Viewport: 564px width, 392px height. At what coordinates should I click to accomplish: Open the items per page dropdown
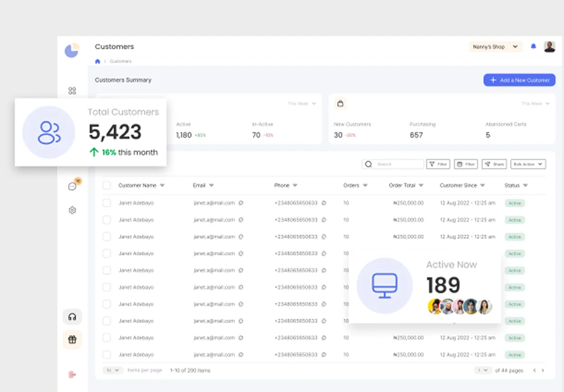point(112,370)
